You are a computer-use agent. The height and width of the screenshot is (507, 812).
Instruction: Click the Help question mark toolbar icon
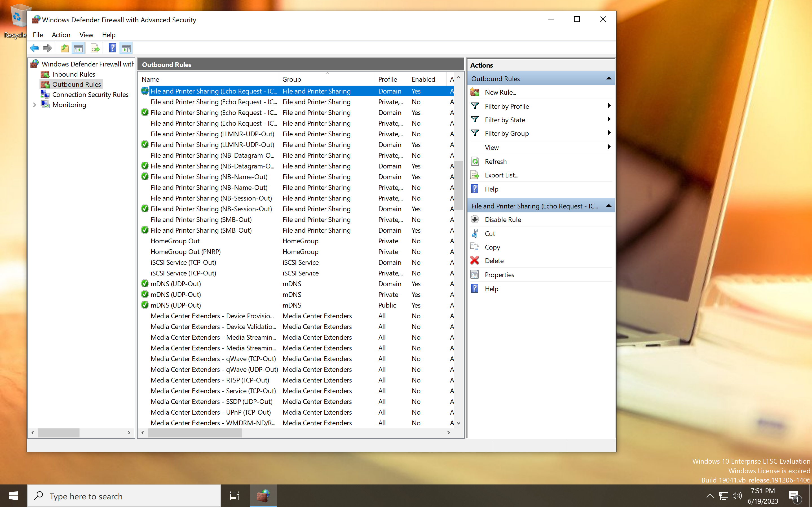pos(112,48)
